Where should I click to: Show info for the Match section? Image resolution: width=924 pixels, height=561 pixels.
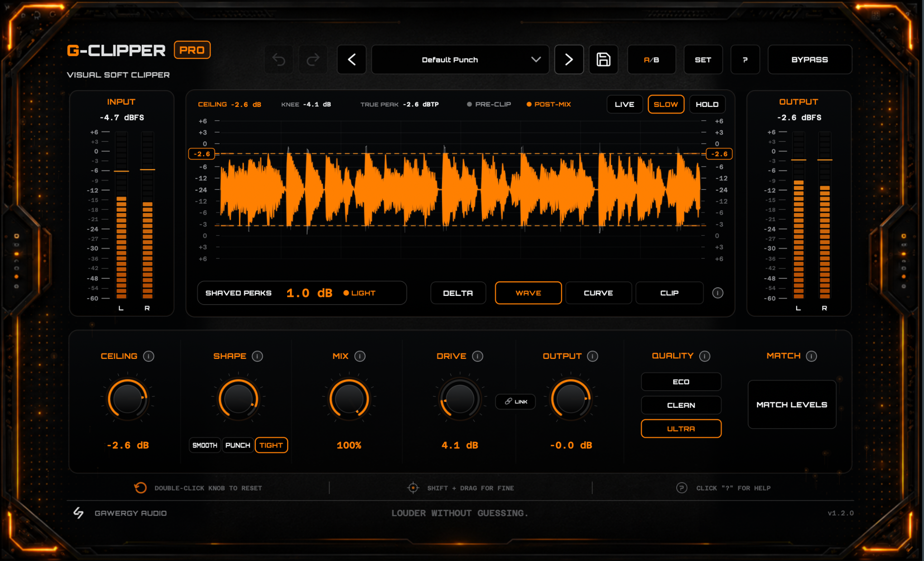point(811,356)
